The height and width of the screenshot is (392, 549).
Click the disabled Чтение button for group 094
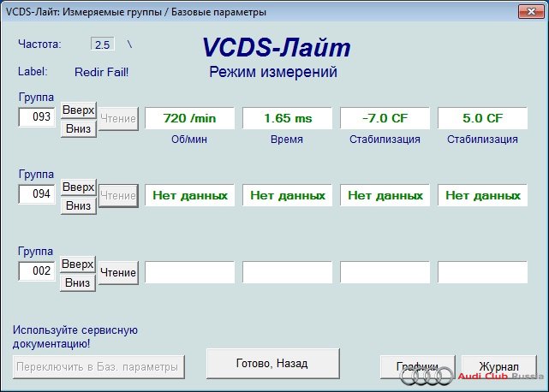pyautogui.click(x=118, y=196)
